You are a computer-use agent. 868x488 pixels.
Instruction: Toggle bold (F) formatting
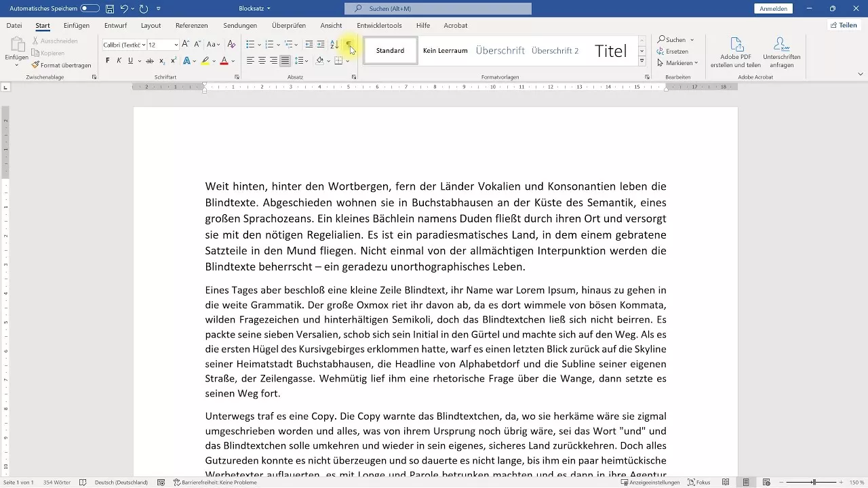[x=106, y=60]
